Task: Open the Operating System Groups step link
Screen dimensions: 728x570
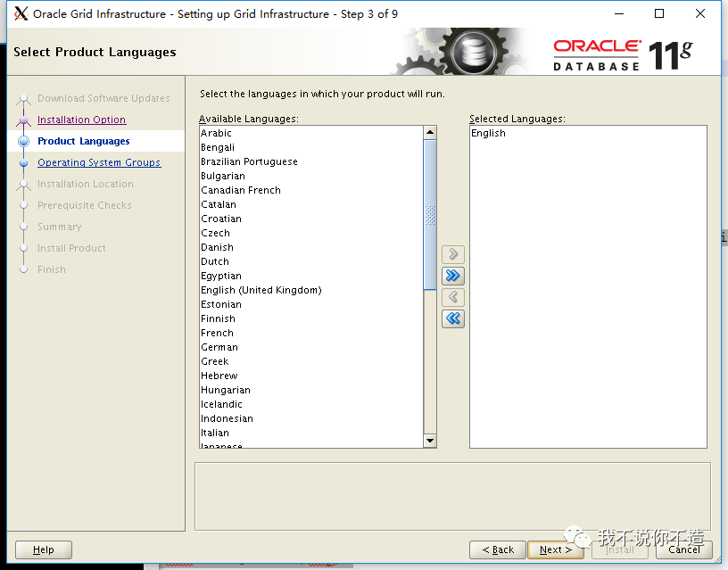Action: click(99, 162)
